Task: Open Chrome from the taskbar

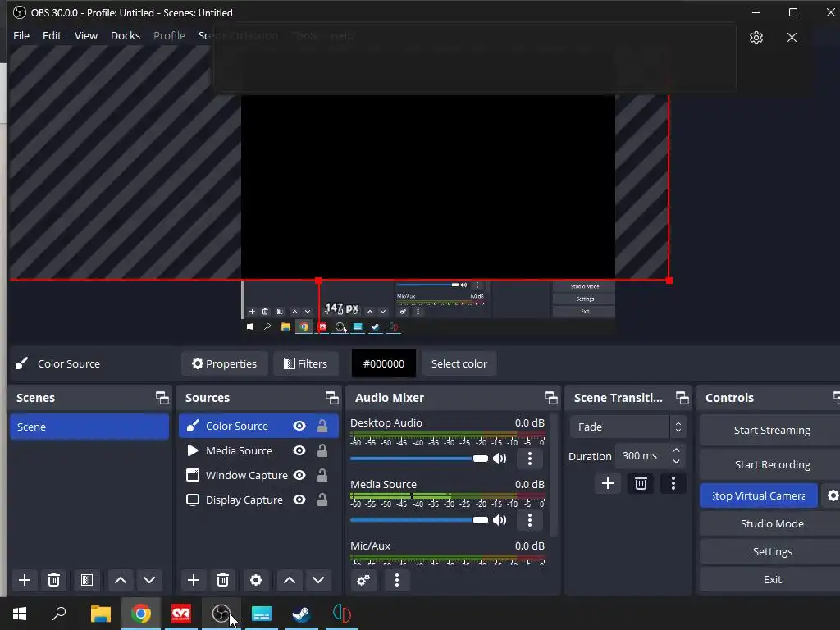Action: pos(141,614)
